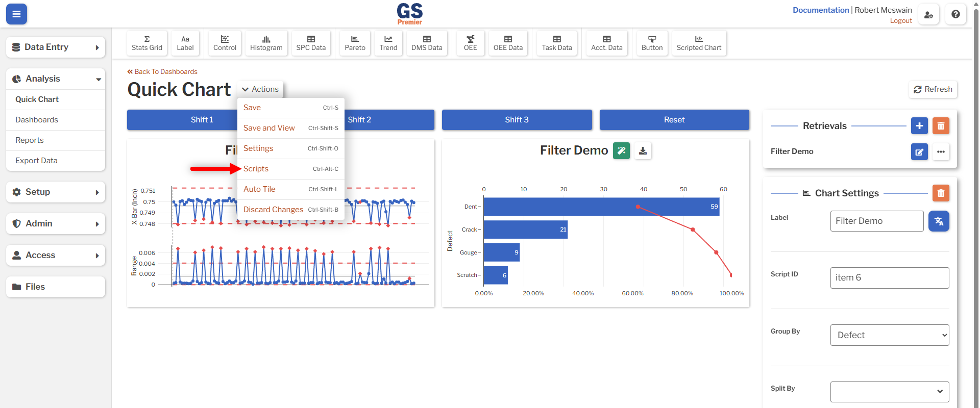980x408 pixels.
Task: Choose Save and View from menu
Action: [291, 128]
